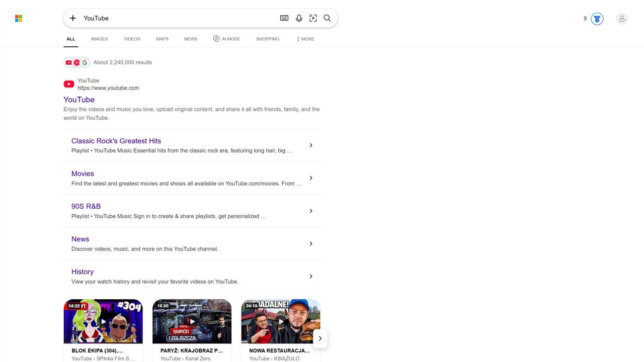Play the BLOK EKIPA (304) video thumbnail
Image resolution: width=644 pixels, height=362 pixels.
[x=103, y=321]
